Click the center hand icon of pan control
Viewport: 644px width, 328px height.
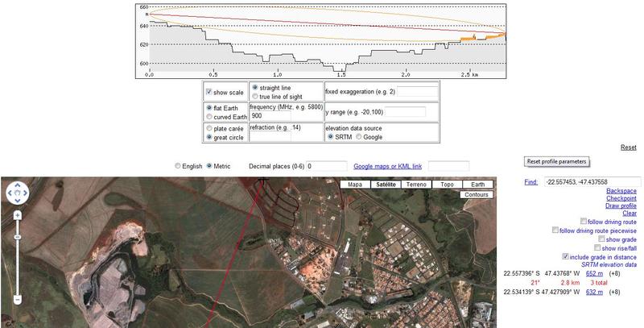point(18,193)
